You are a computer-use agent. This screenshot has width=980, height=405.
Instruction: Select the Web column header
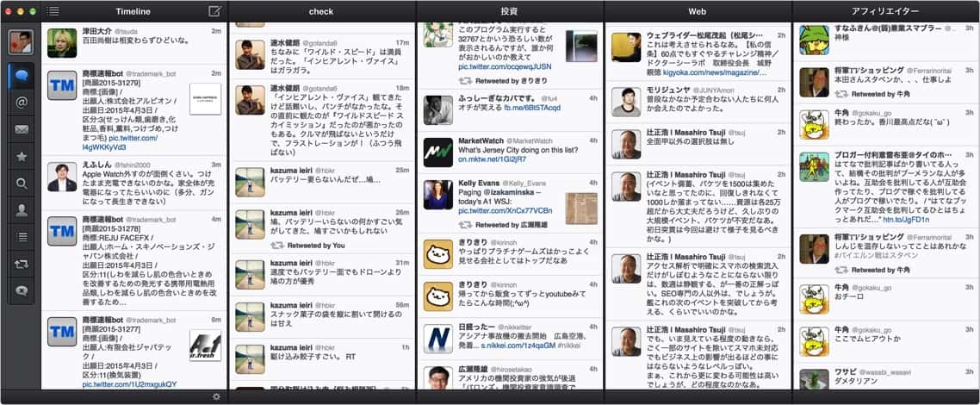click(698, 11)
